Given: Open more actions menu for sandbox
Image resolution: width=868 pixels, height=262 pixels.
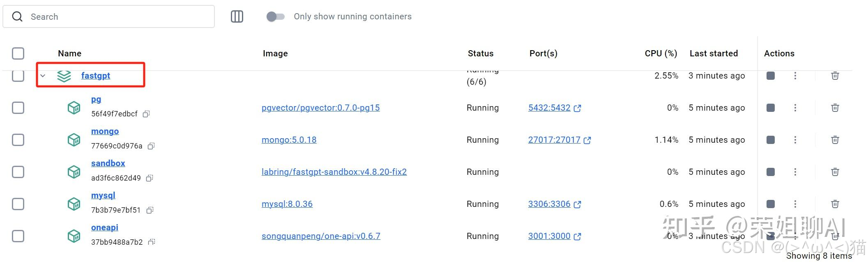Looking at the screenshot, I should 795,172.
